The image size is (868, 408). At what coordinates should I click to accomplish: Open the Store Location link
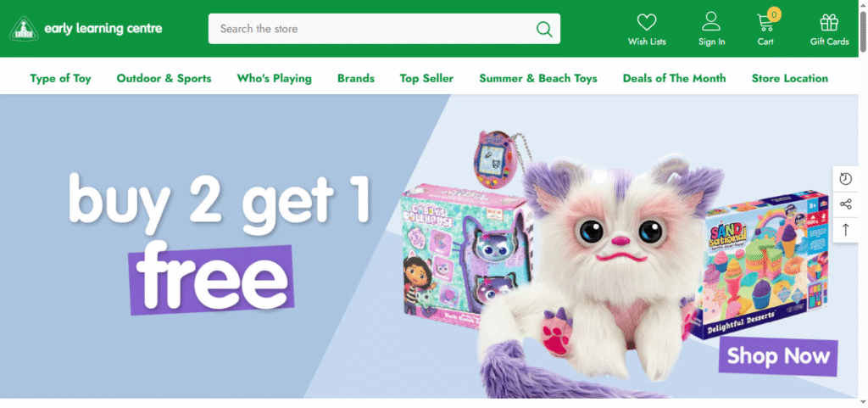(790, 79)
